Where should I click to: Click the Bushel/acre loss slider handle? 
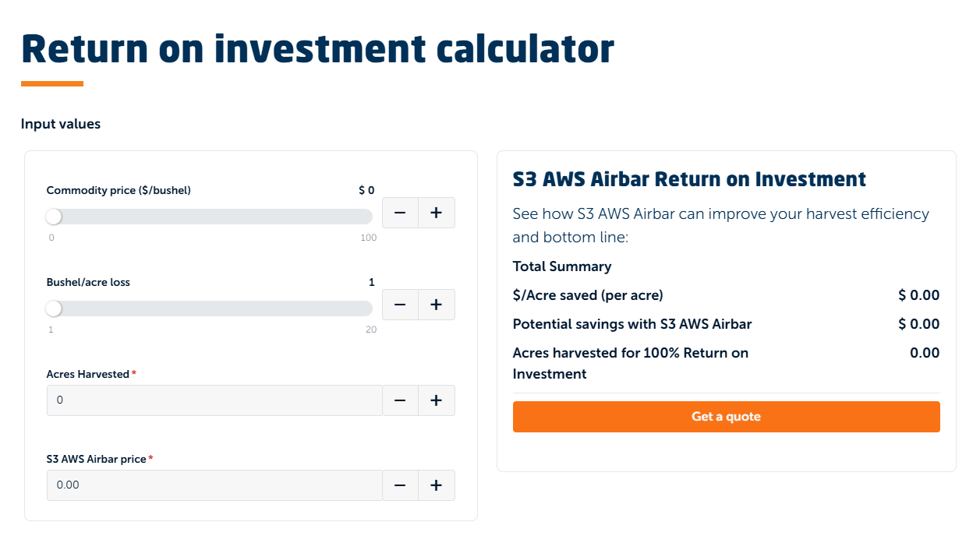tap(54, 309)
